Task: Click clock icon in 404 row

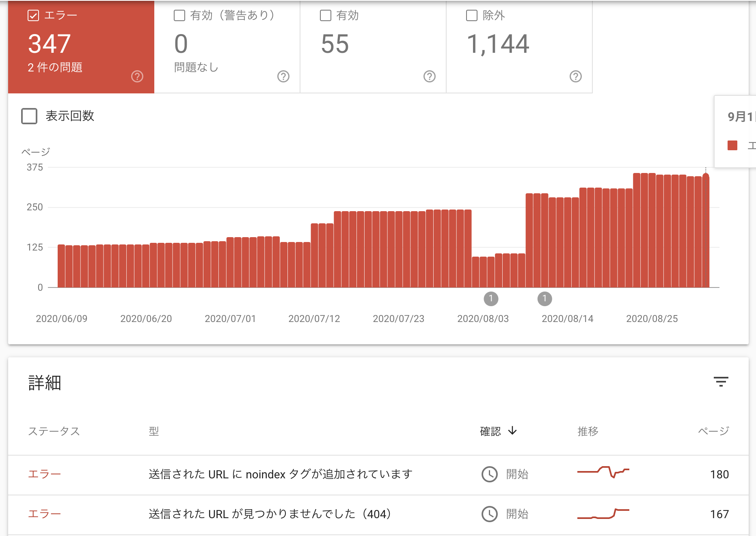Action: coord(490,514)
